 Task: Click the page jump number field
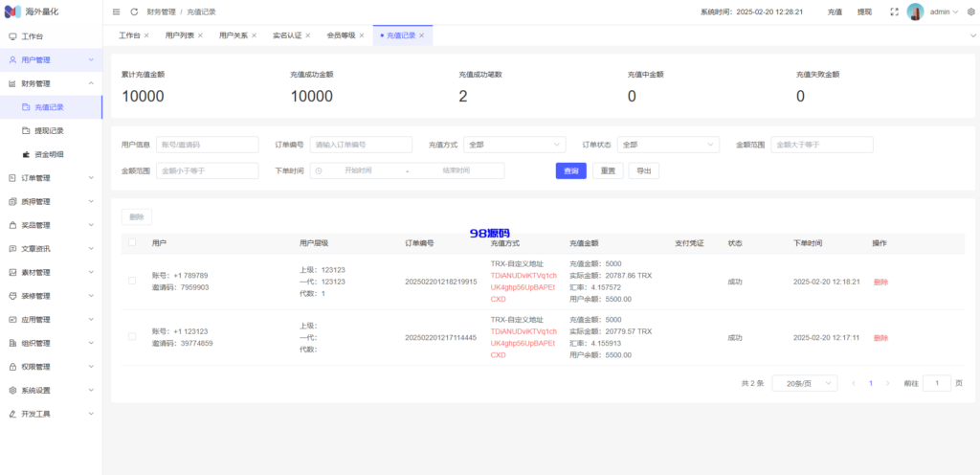936,383
